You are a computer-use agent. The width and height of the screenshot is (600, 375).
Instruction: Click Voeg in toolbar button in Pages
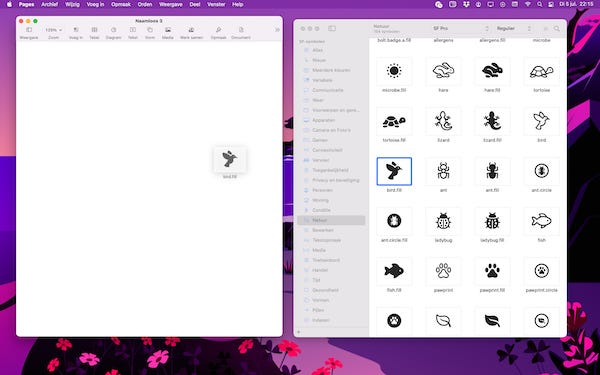coord(76,33)
